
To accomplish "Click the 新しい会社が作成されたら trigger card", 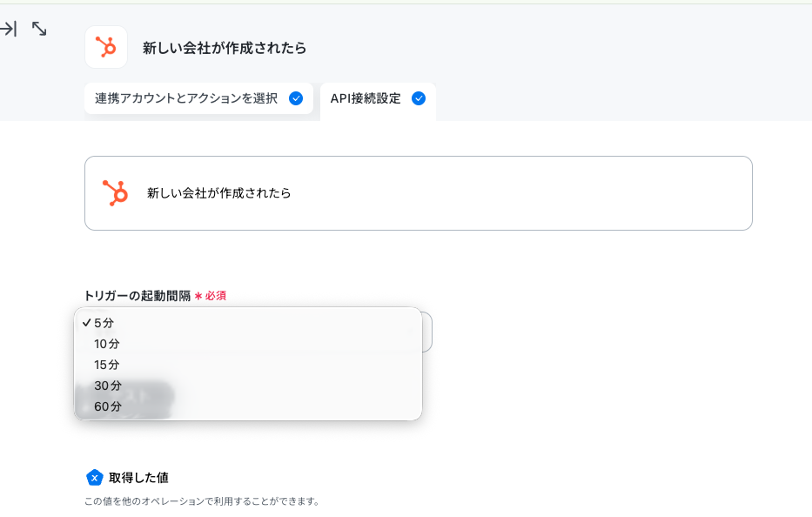I will (419, 193).
